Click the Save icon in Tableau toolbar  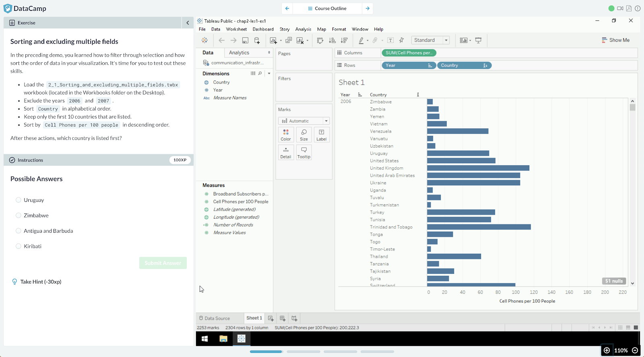click(245, 40)
